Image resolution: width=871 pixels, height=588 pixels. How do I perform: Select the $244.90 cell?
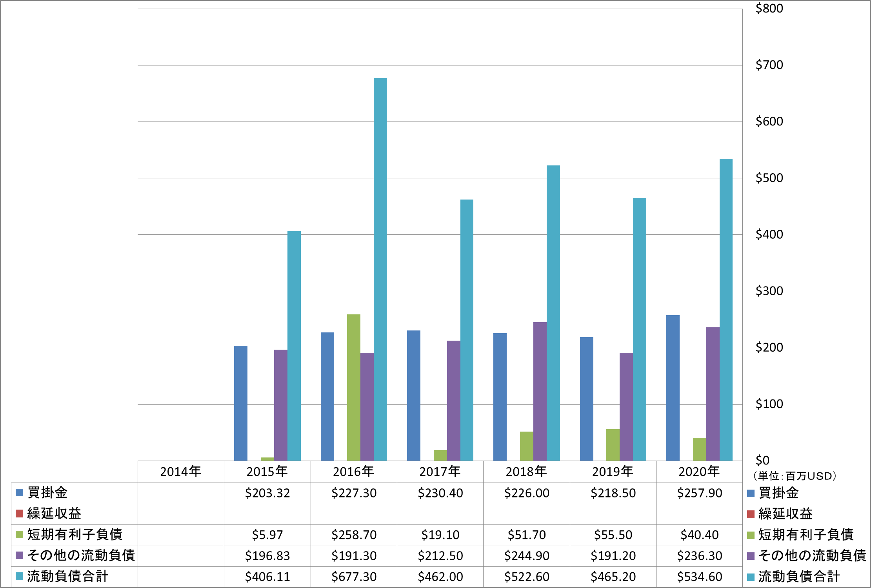click(527, 556)
